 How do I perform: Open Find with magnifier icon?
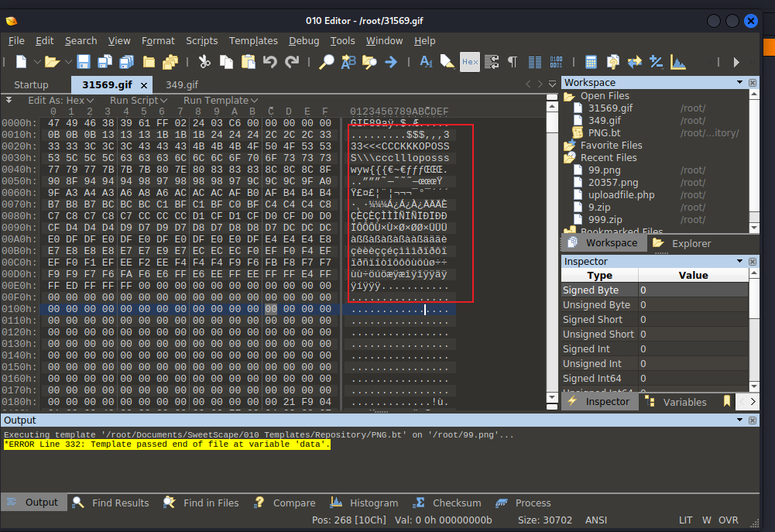pyautogui.click(x=326, y=62)
